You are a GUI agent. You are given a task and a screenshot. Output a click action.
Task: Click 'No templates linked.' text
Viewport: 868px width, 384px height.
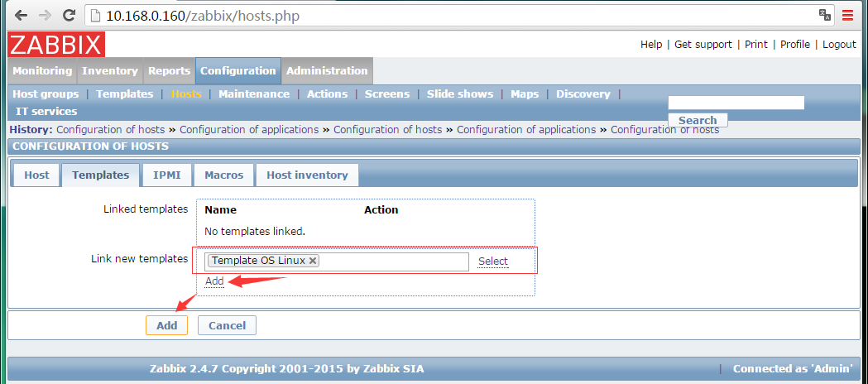pos(255,231)
